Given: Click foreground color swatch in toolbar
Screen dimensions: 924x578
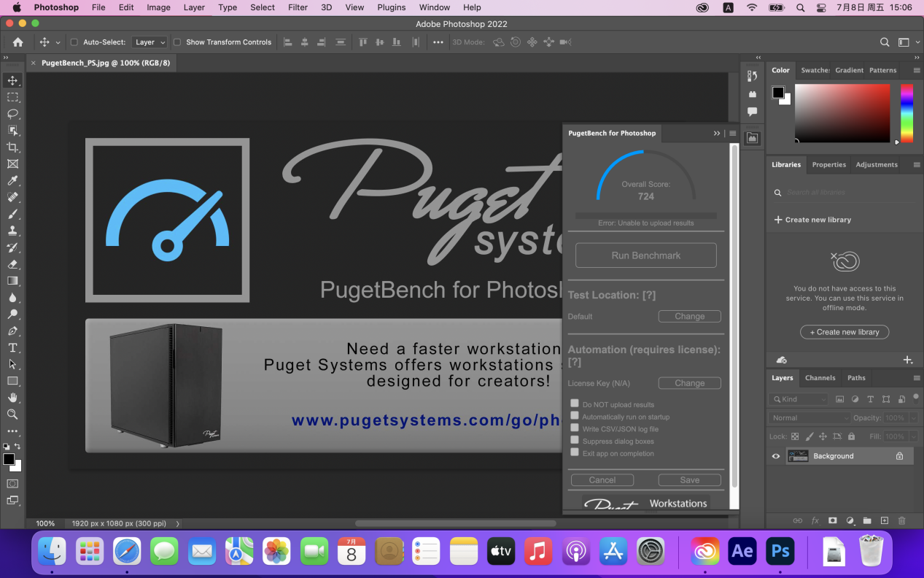Looking at the screenshot, I should (9, 459).
